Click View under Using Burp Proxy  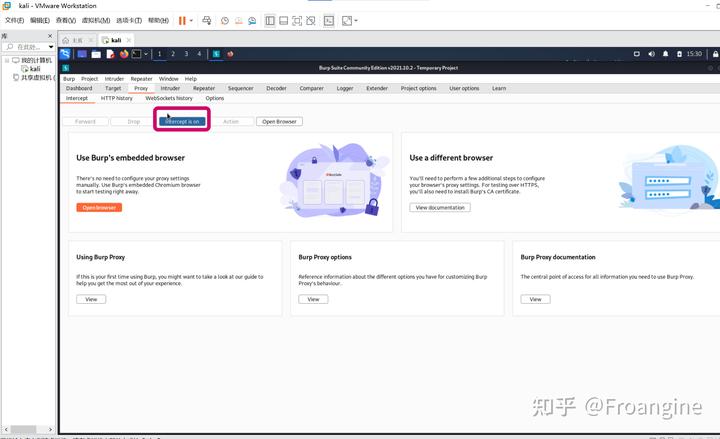tap(91, 299)
